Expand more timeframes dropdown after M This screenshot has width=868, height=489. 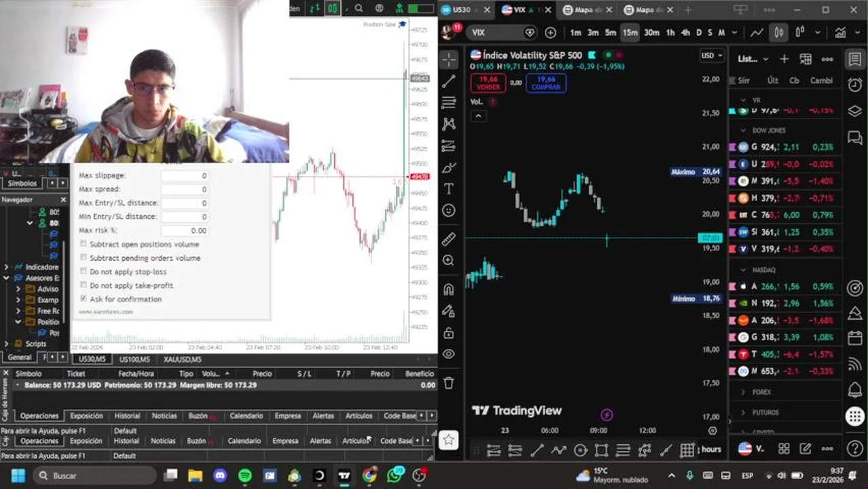[x=734, y=33]
